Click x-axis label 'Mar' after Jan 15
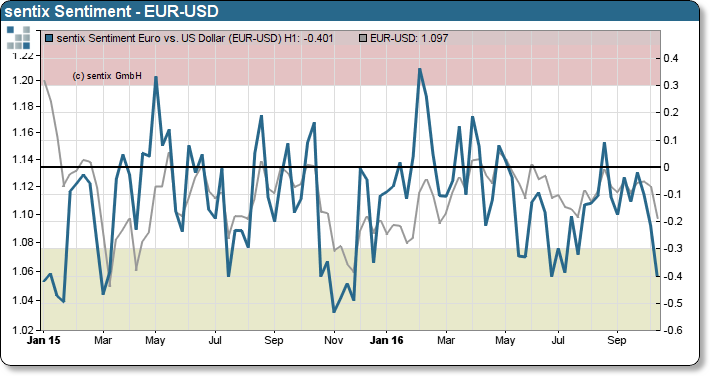 [103, 340]
